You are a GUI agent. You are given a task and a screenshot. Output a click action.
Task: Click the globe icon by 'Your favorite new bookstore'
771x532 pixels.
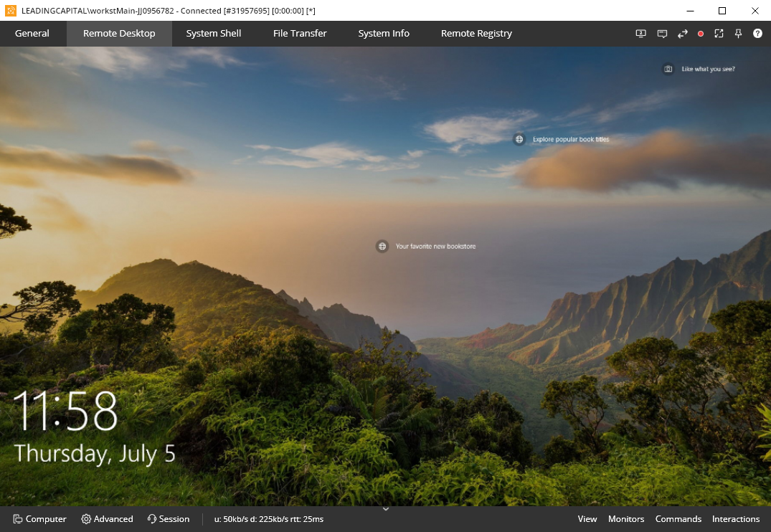click(382, 247)
